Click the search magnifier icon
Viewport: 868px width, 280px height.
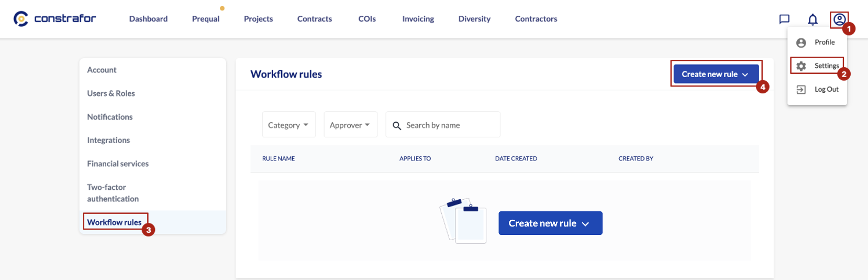point(397,125)
